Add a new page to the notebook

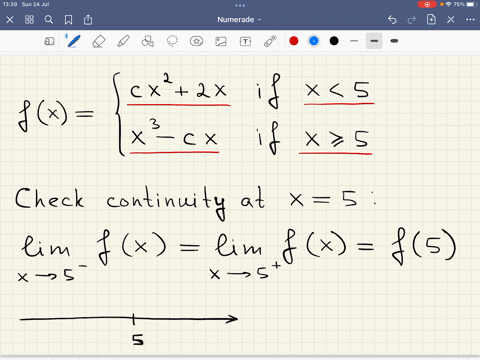pyautogui.click(x=431, y=19)
